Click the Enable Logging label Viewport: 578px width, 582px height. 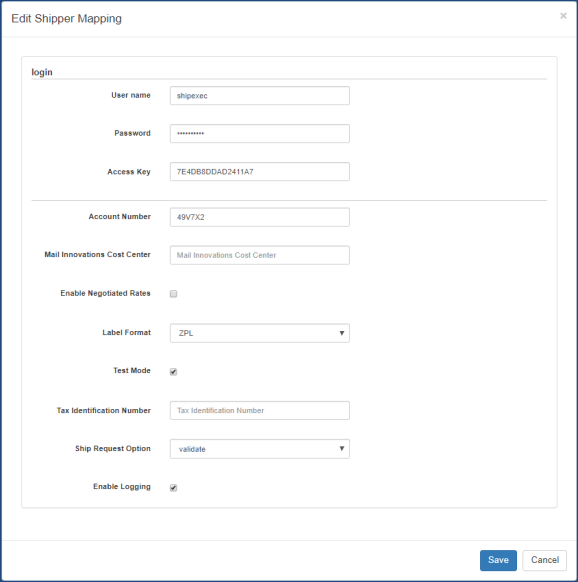coord(122,487)
